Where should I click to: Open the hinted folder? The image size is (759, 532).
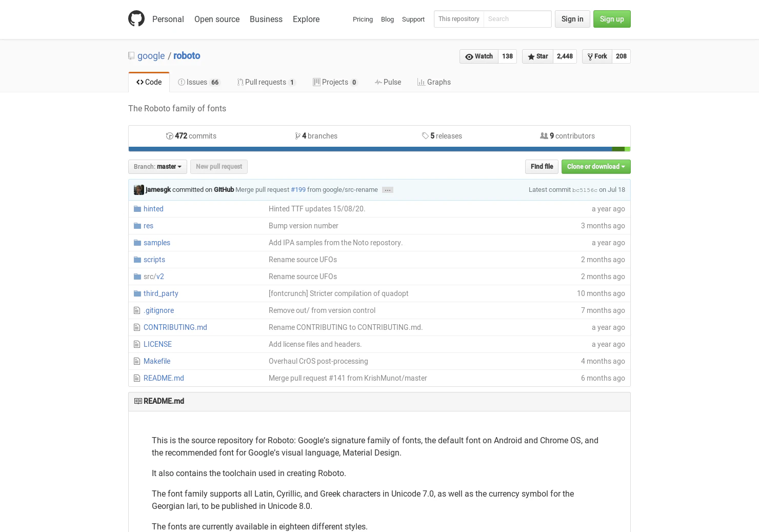153,209
